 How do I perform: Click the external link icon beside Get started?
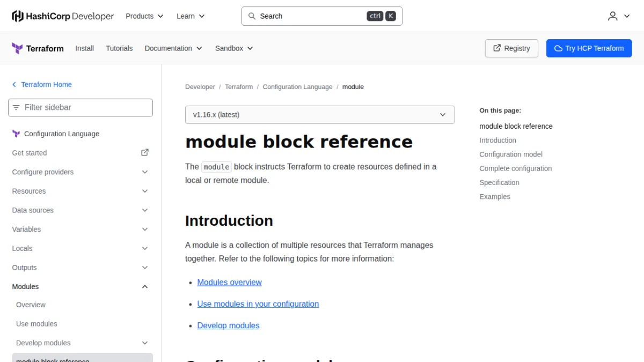145,152
